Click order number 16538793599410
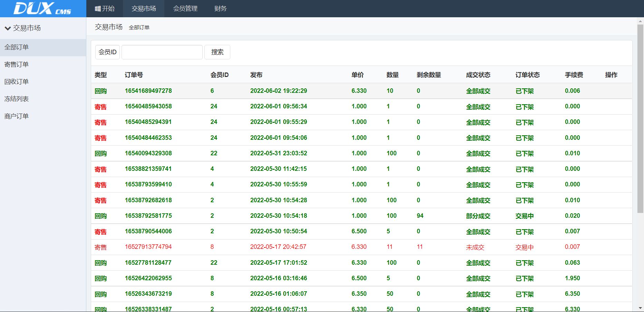Image resolution: width=644 pixels, height=312 pixels. (148, 184)
